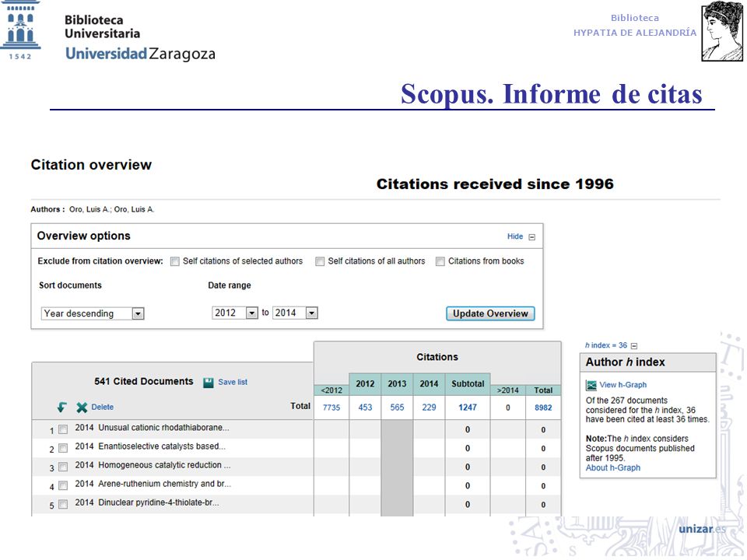Click the Update Overview button
The width and height of the screenshot is (747, 560).
490,313
